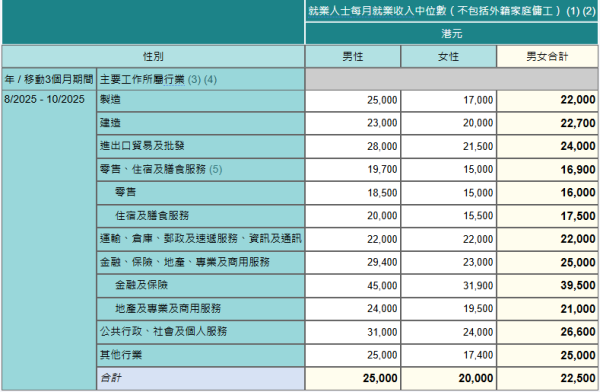Select 進出口貿易及批發 female value 21,500
600x392 pixels.
click(448, 146)
